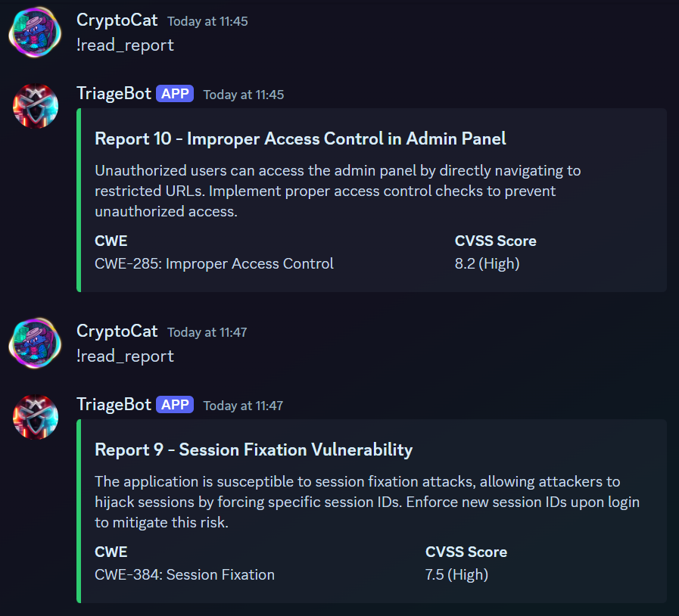Click the APP badge beside TriageBot's first message
Viewport: 679px width, 616px height.
(x=174, y=94)
